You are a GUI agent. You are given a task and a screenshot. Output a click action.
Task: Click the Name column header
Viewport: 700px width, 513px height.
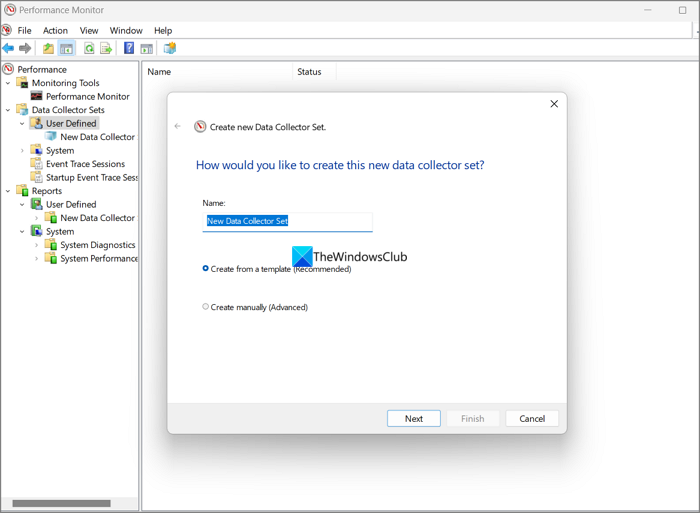point(217,71)
